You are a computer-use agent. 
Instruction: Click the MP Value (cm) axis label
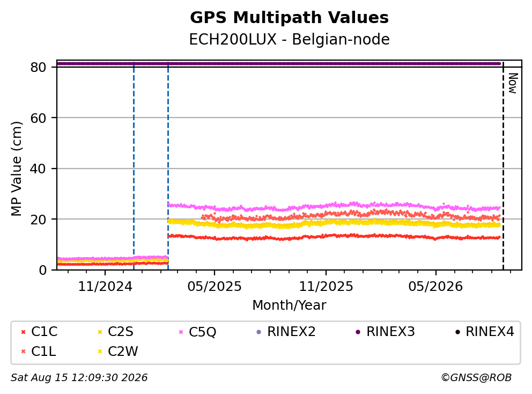[x=16, y=169]
